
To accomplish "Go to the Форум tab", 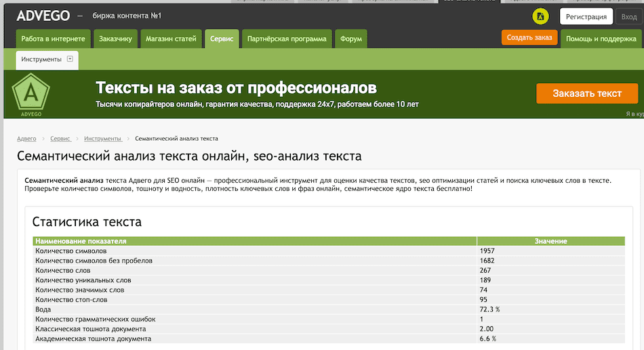I will pyautogui.click(x=350, y=39).
